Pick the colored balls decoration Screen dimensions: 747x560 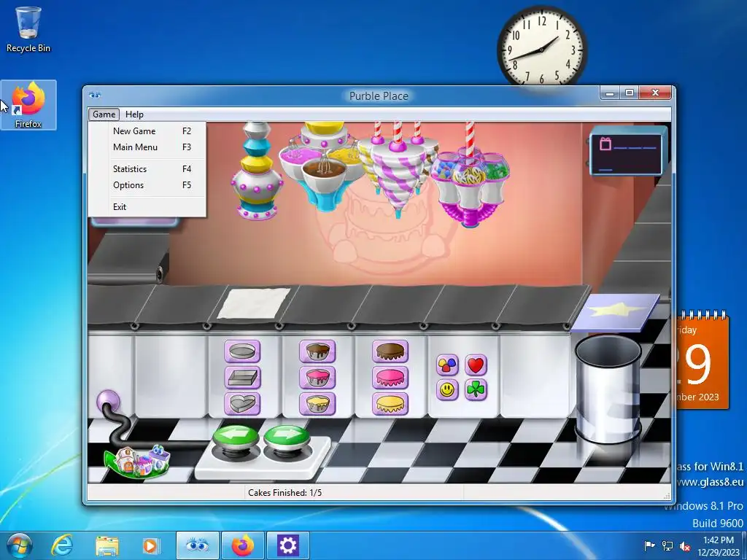[x=447, y=365]
